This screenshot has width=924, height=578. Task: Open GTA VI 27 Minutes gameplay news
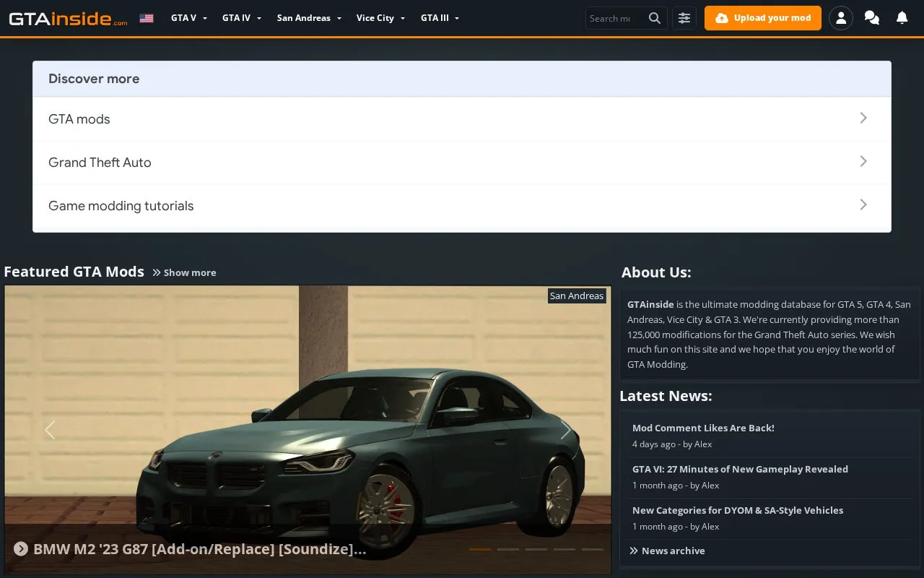click(740, 469)
